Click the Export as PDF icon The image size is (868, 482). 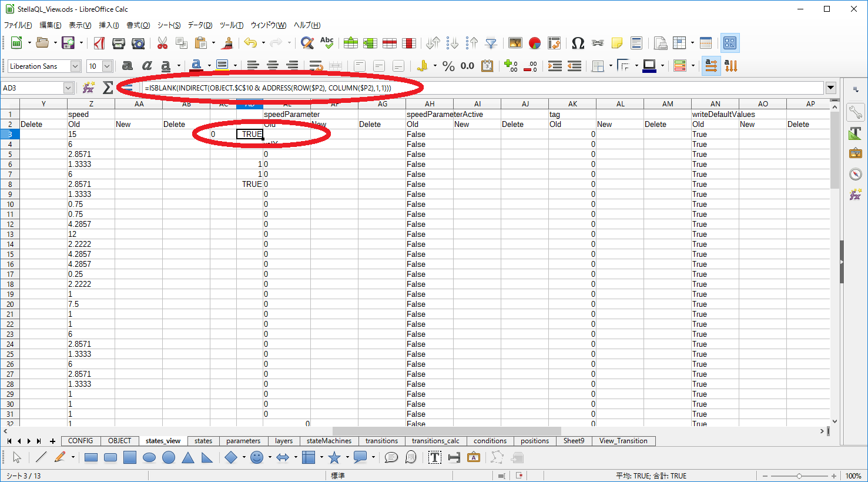click(x=99, y=43)
